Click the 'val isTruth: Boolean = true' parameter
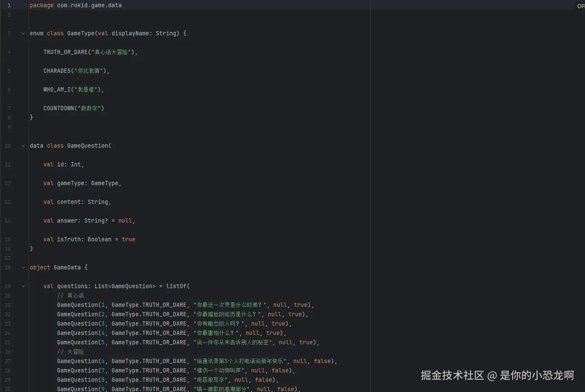 89,239
